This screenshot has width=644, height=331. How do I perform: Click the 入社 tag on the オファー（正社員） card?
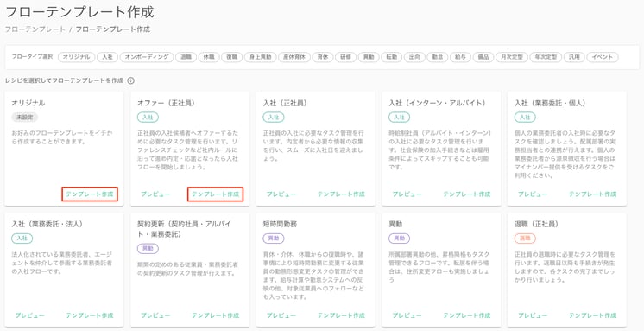(148, 118)
